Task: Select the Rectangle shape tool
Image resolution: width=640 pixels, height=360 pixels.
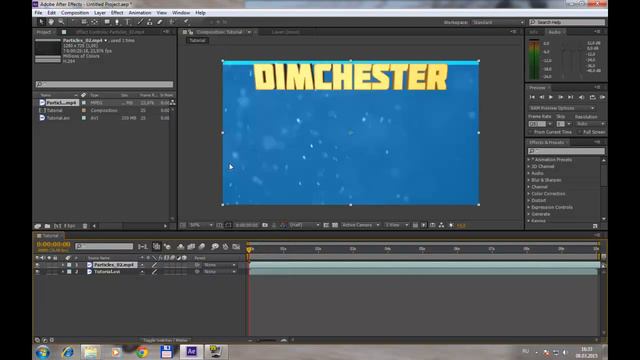Action: [x=107, y=22]
